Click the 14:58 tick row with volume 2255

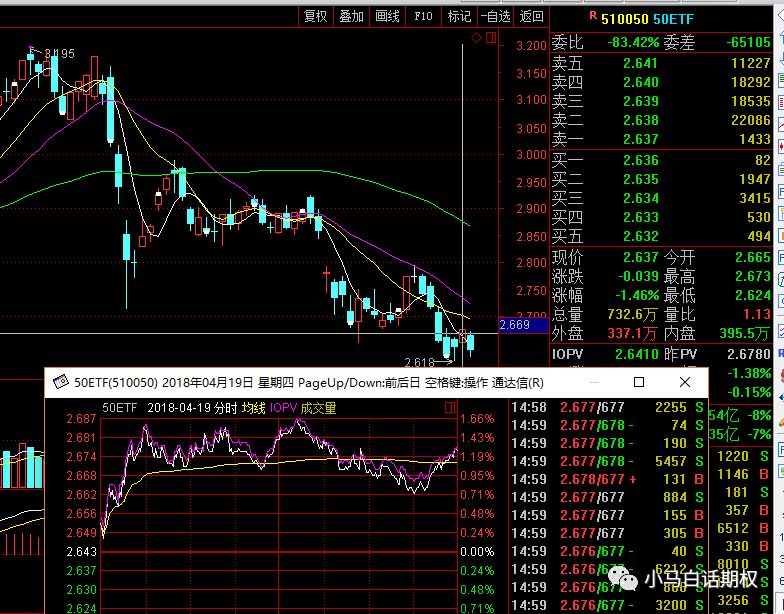point(607,408)
